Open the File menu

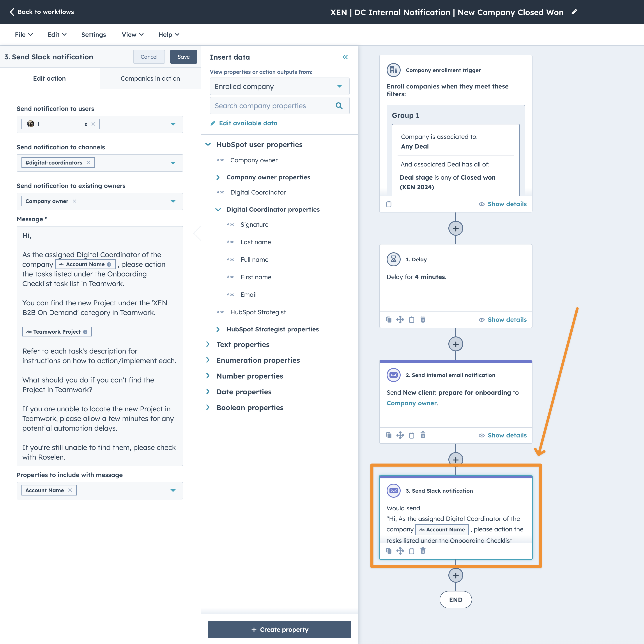coord(23,35)
